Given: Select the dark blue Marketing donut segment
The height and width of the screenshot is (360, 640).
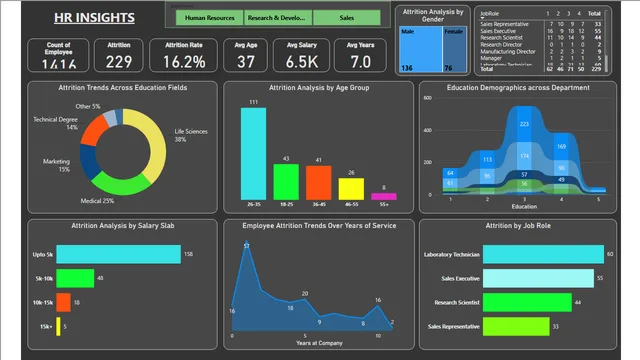Looking at the screenshot, I should (x=88, y=161).
